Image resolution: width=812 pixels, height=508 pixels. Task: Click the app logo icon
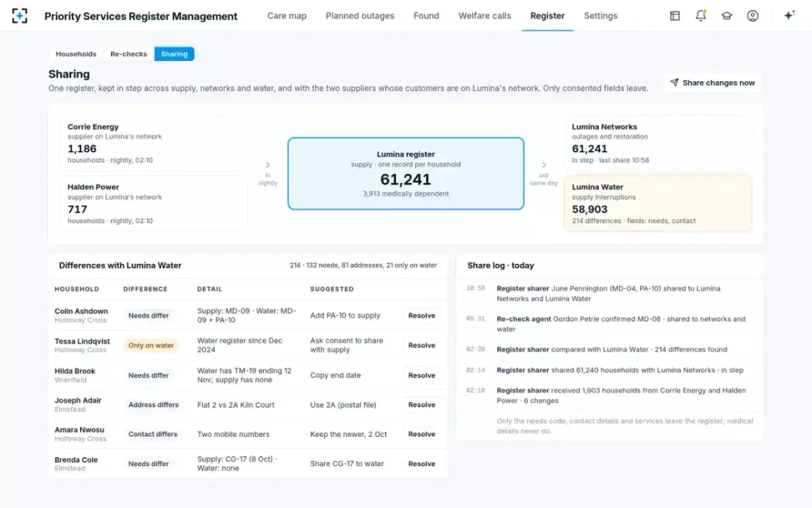pyautogui.click(x=20, y=16)
